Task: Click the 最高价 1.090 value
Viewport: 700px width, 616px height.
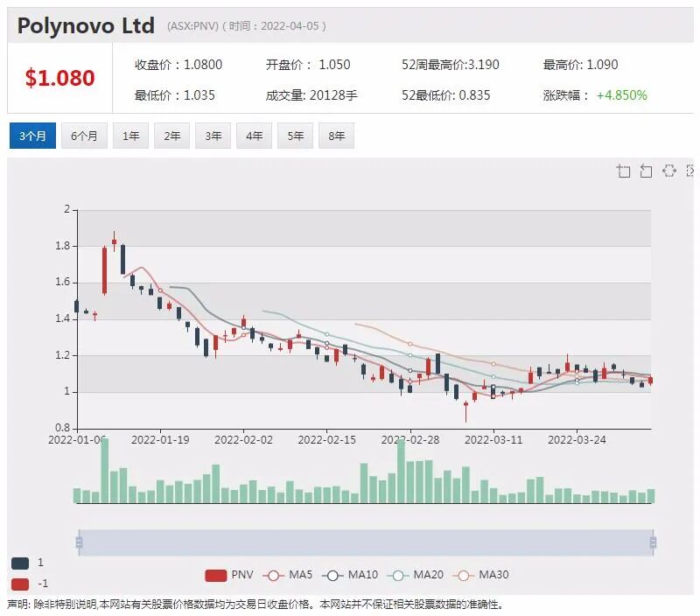Action: tap(580, 65)
